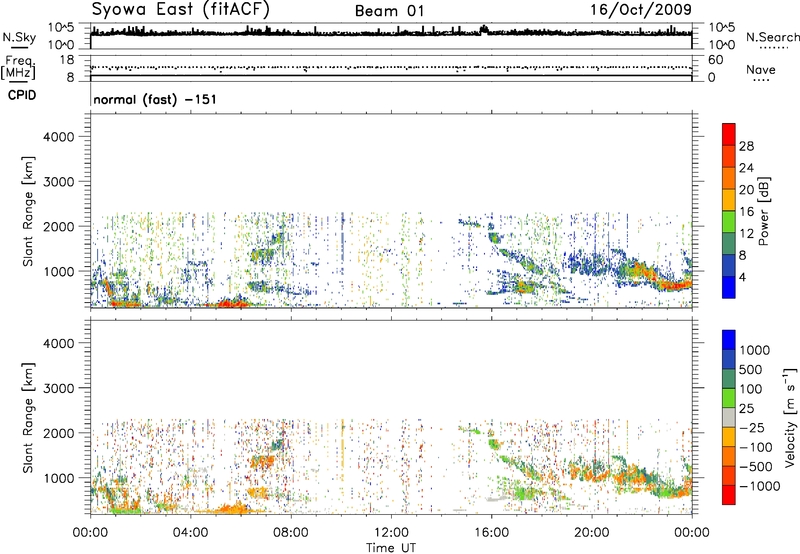Click the '-1000' tick on the Velocity scale
This screenshot has width=800, height=554.
[x=759, y=486]
